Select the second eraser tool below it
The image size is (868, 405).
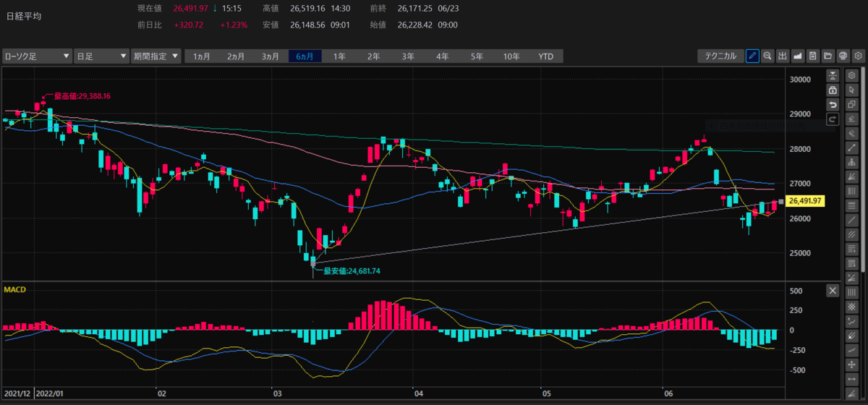click(851, 132)
